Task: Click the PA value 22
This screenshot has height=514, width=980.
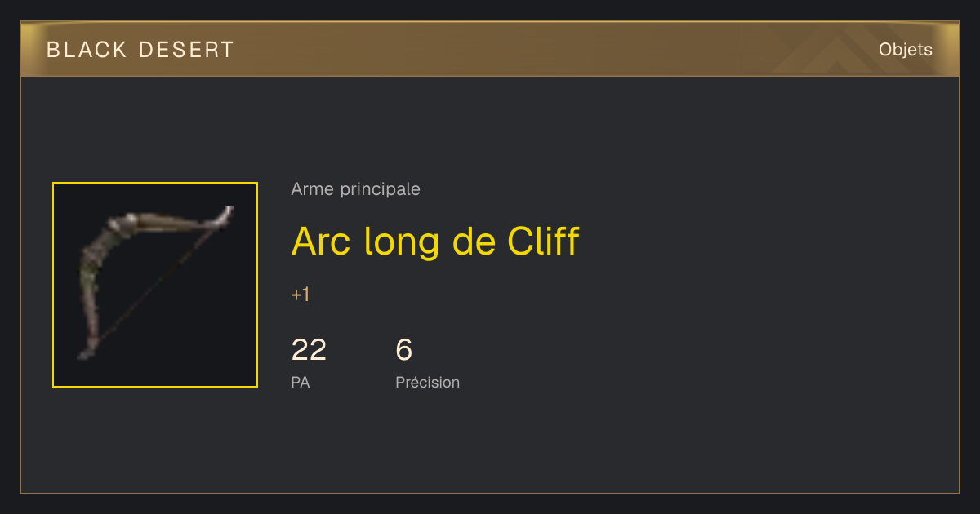Action: pos(309,350)
